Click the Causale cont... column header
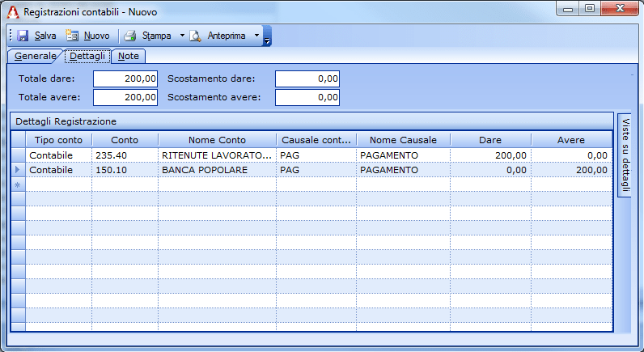Screen dimensions: 644x352 (316, 140)
